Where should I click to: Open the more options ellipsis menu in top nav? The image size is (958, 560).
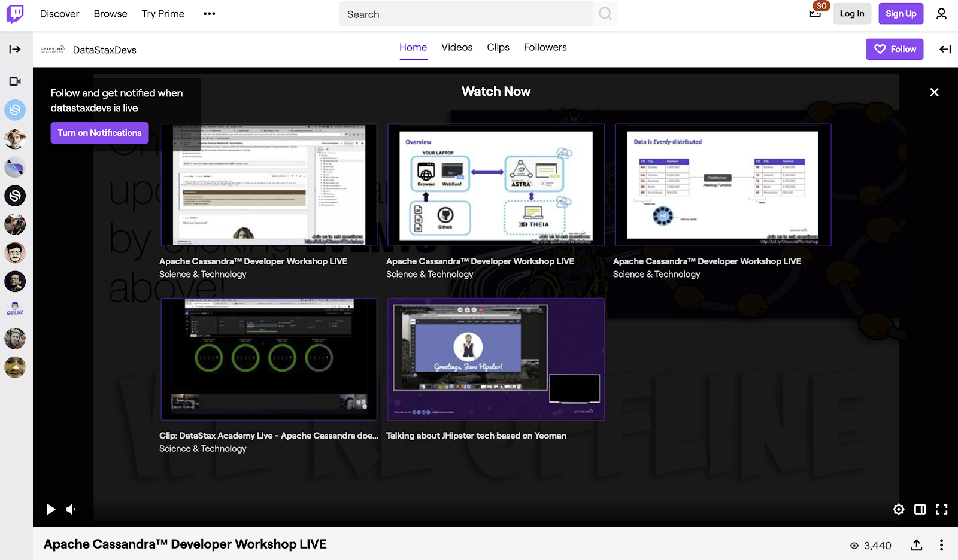point(209,14)
